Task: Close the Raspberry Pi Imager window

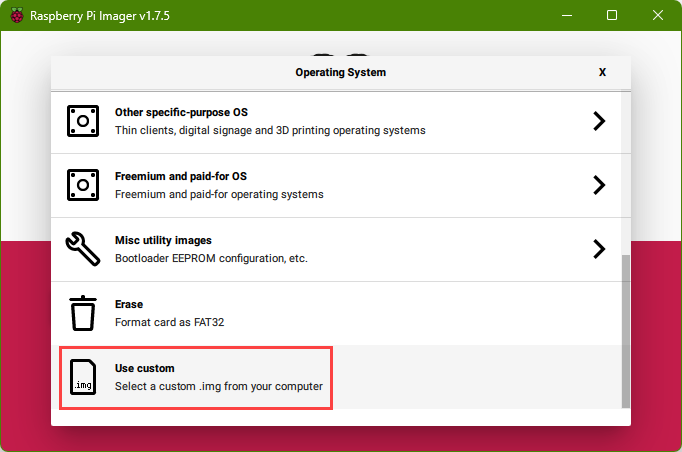Action: [658, 15]
